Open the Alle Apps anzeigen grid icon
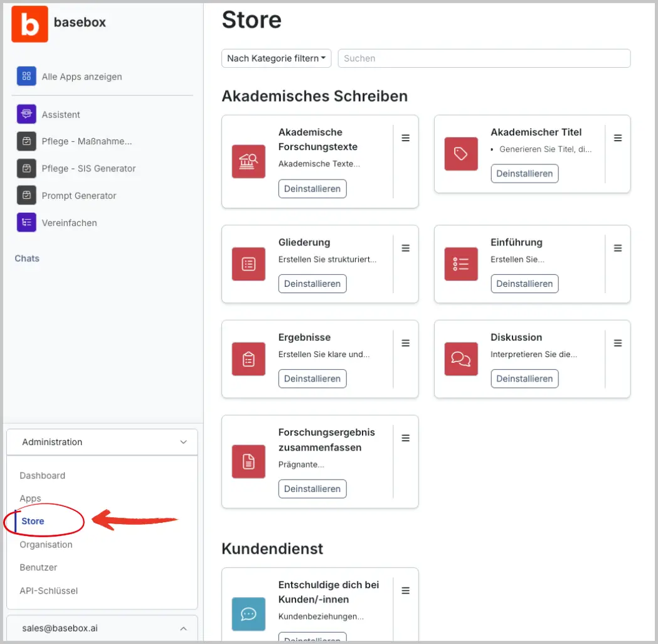The height and width of the screenshot is (644, 658). [x=26, y=77]
